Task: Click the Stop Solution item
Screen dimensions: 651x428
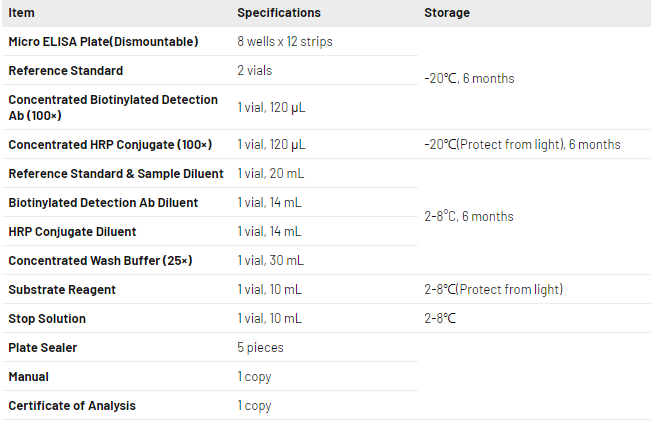Action: [x=47, y=319]
